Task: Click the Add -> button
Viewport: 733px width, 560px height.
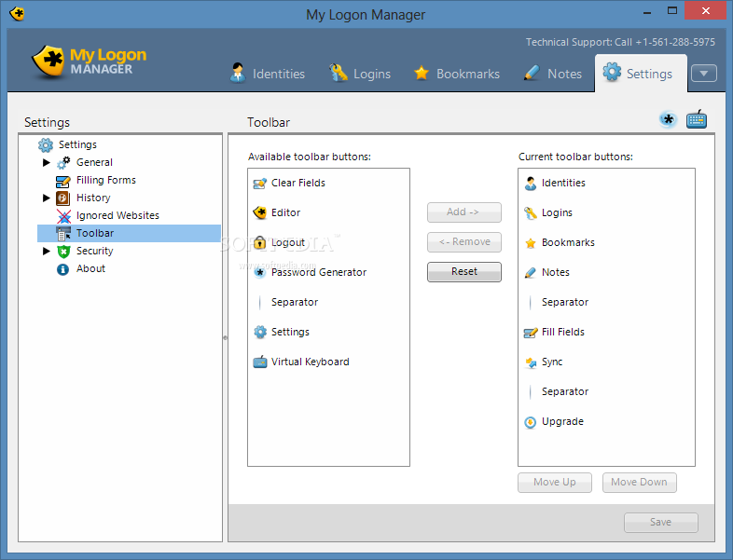Action: 464,212
